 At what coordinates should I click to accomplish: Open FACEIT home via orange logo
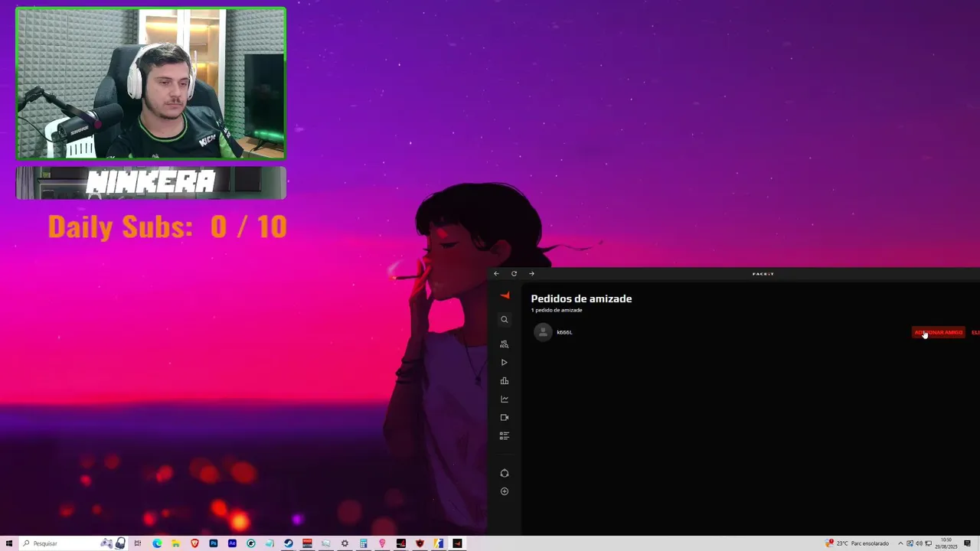(x=505, y=296)
